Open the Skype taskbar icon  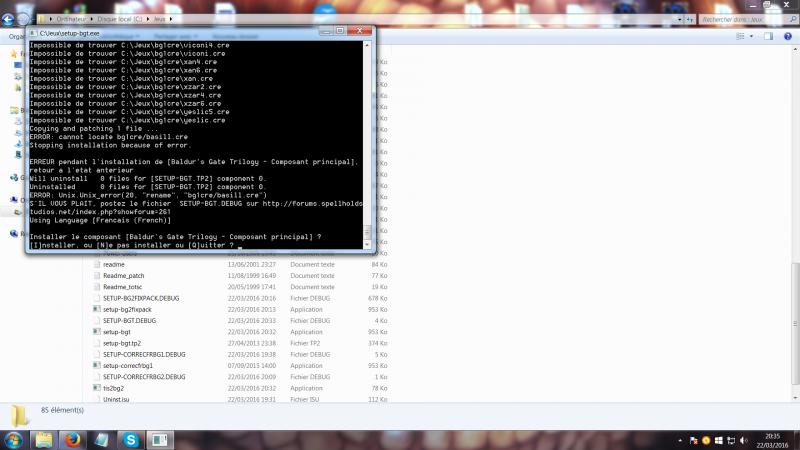131,440
